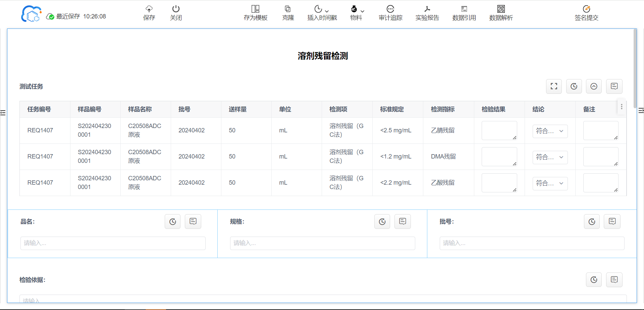The image size is (644, 310).
Task: Open comments for 检验依据 field
Action: [x=614, y=280]
